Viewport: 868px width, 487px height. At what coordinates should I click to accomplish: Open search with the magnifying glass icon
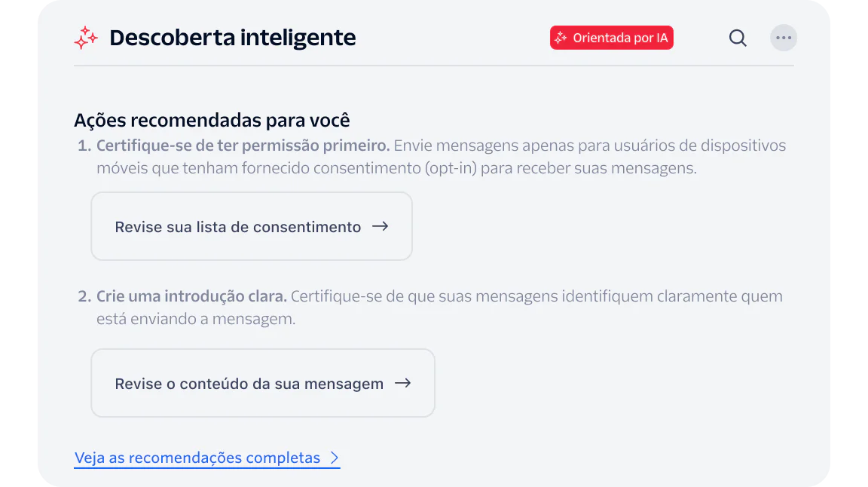click(x=737, y=38)
